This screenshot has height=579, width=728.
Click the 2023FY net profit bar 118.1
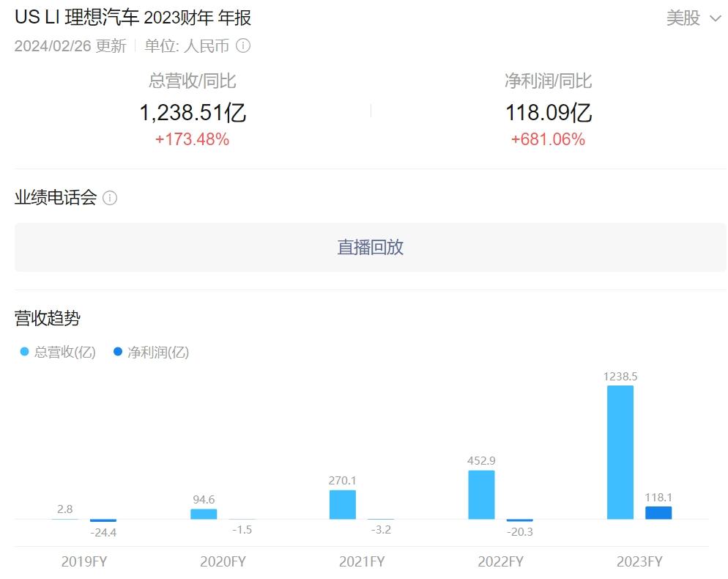click(x=658, y=512)
